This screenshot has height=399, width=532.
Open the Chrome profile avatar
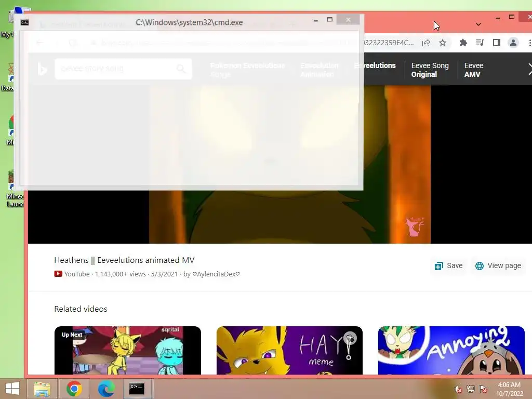(513, 43)
